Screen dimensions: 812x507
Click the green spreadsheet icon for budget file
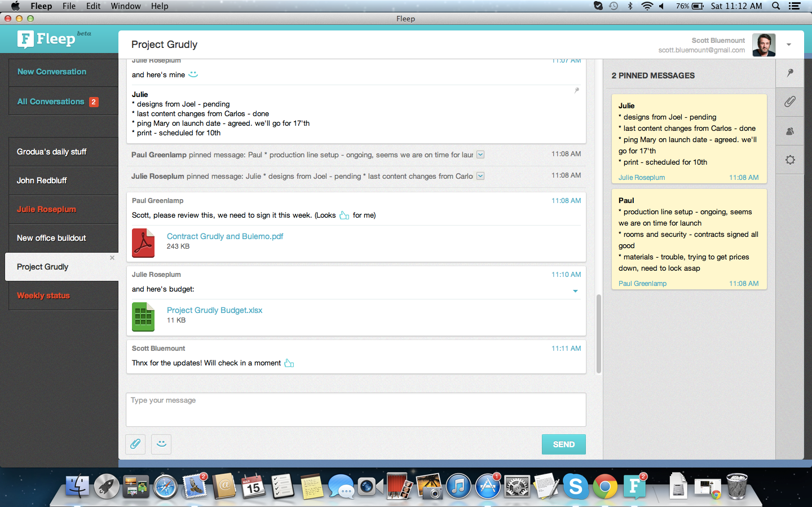click(143, 317)
